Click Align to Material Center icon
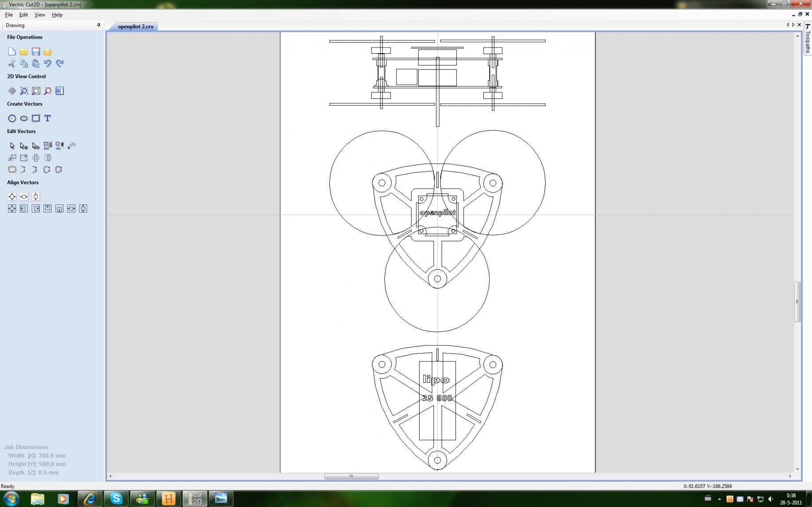Viewport: 812px width, 507px height. [x=12, y=197]
